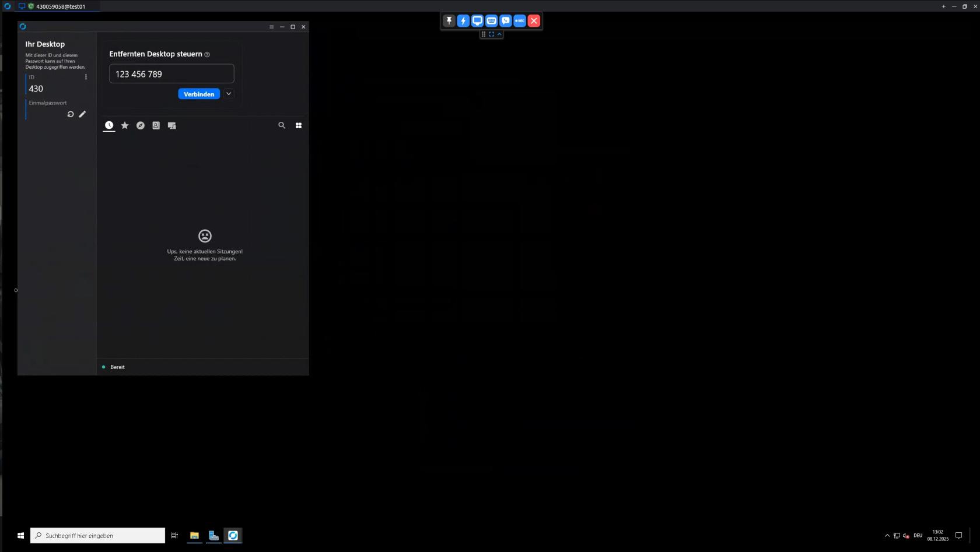Open the ID three-dot options menu
The image size is (980, 552).
(x=86, y=77)
